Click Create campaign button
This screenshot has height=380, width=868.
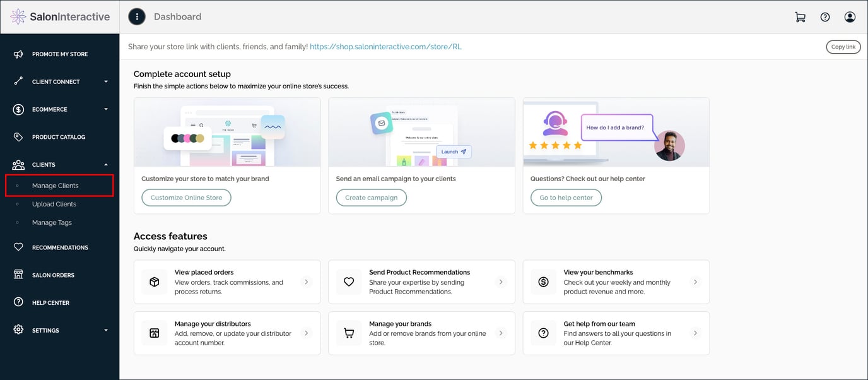(x=371, y=198)
